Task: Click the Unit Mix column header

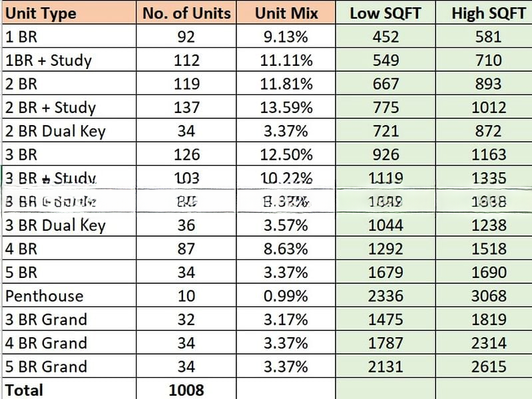Action: 286,13
